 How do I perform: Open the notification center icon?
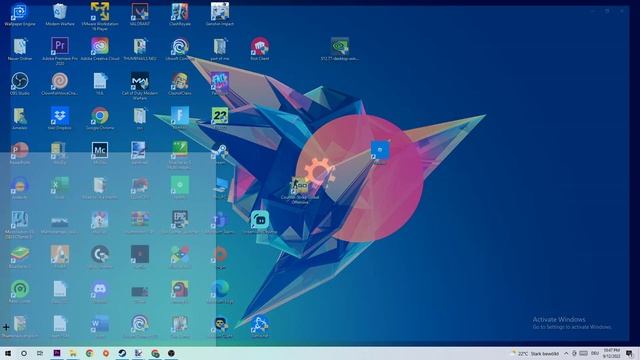629,353
